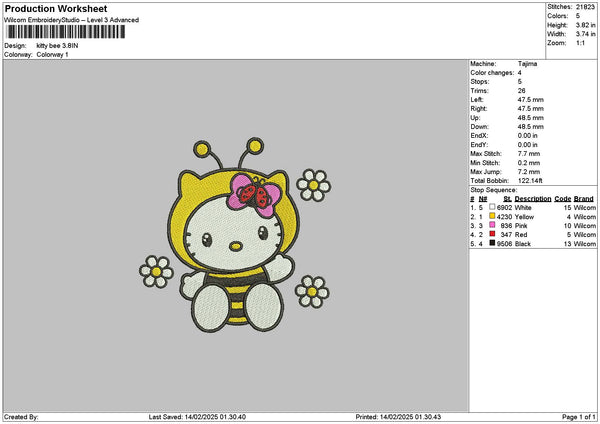The width and height of the screenshot is (600, 424).
Task: Click the pink color swatch in Stop Sequence
Action: click(492, 225)
